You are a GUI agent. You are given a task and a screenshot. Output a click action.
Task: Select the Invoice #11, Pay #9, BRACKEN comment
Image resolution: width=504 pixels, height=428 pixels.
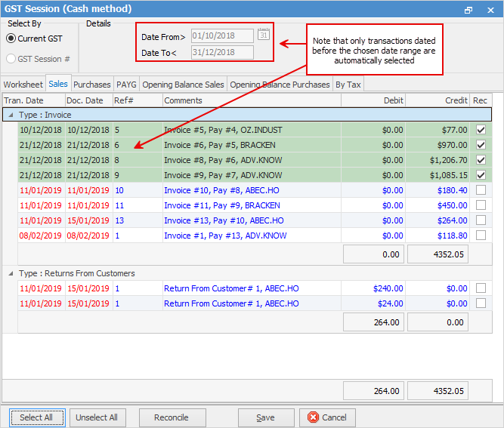[x=222, y=205]
